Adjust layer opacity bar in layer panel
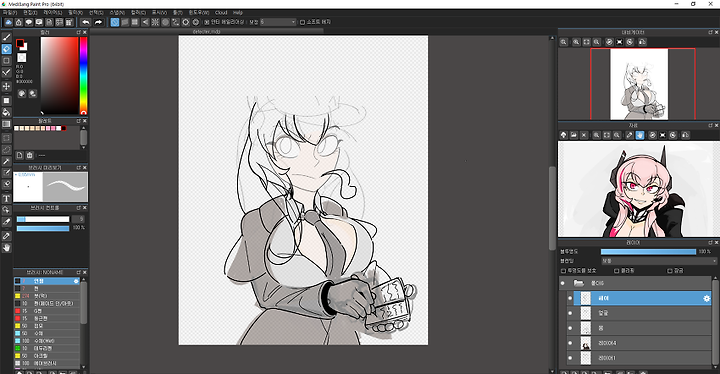The image size is (720, 374). click(x=648, y=251)
